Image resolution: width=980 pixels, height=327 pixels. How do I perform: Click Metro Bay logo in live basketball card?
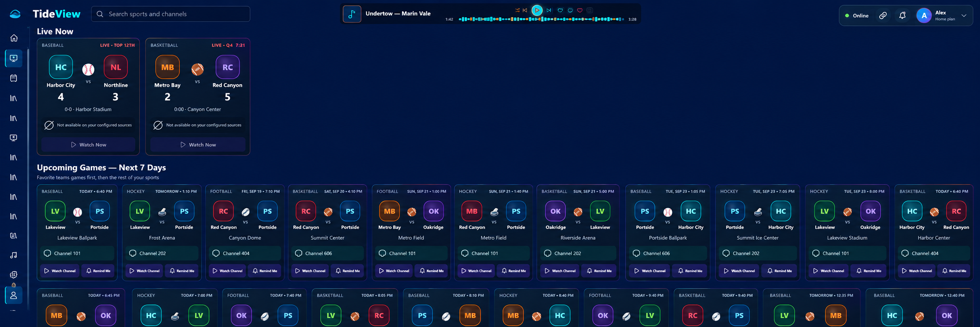click(x=167, y=67)
